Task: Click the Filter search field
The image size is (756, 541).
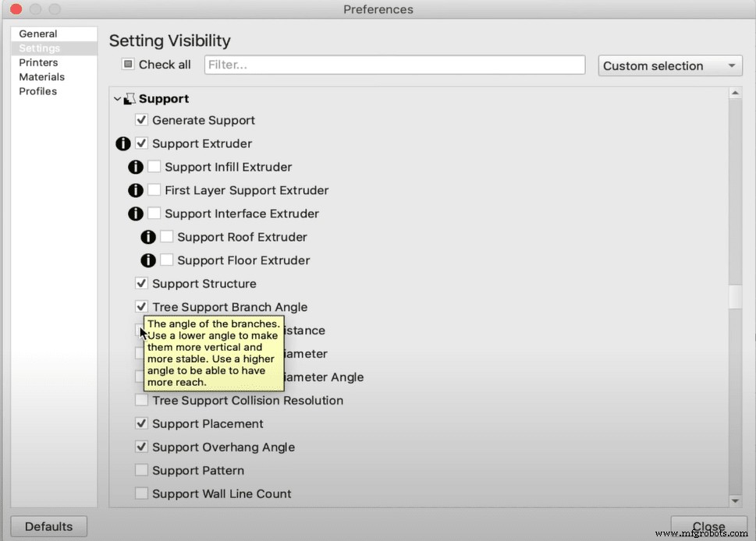Action: point(394,65)
